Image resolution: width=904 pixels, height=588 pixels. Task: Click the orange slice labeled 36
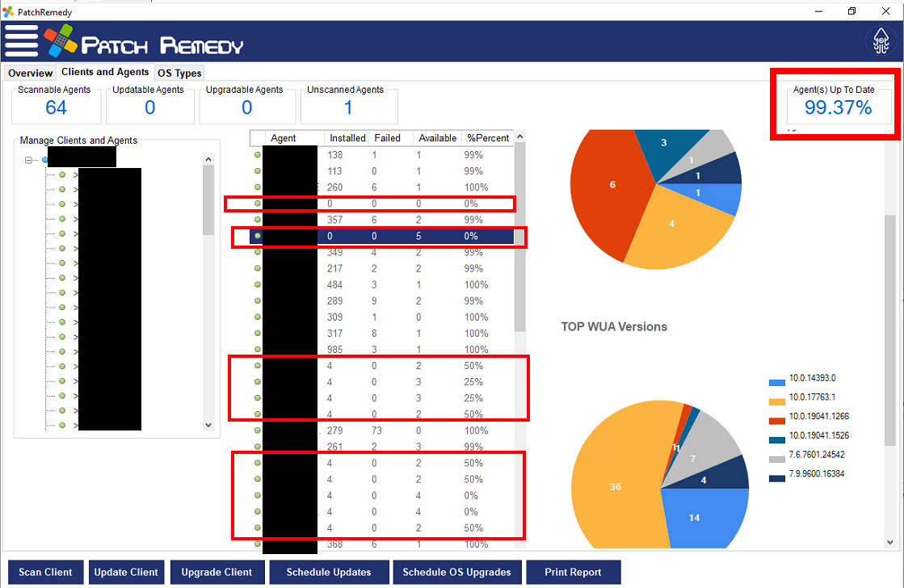(x=616, y=487)
